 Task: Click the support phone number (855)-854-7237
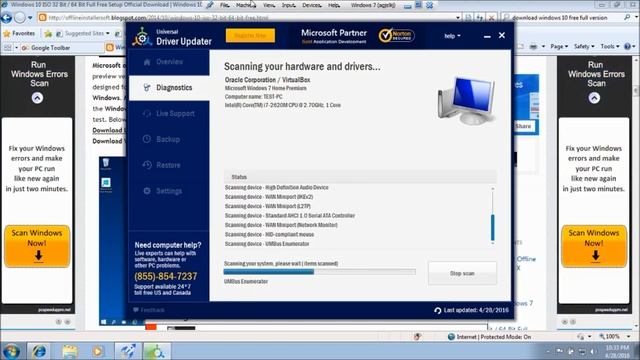(166, 276)
